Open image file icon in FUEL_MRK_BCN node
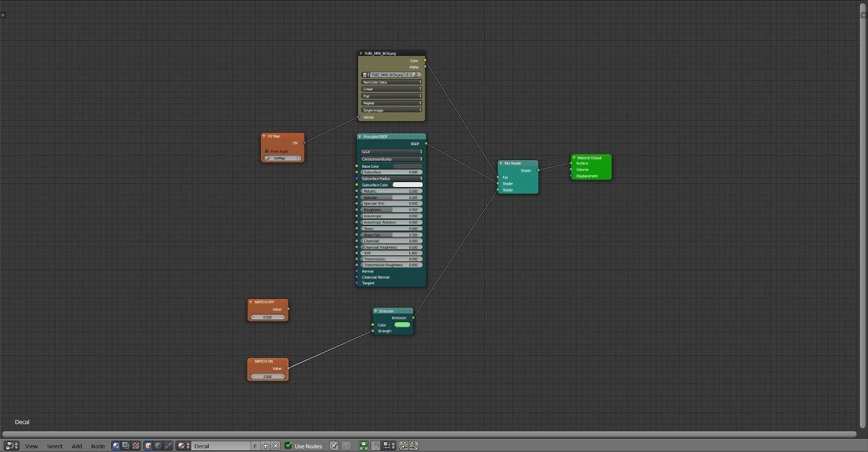Viewport: 868px width, 452px height. tap(413, 75)
